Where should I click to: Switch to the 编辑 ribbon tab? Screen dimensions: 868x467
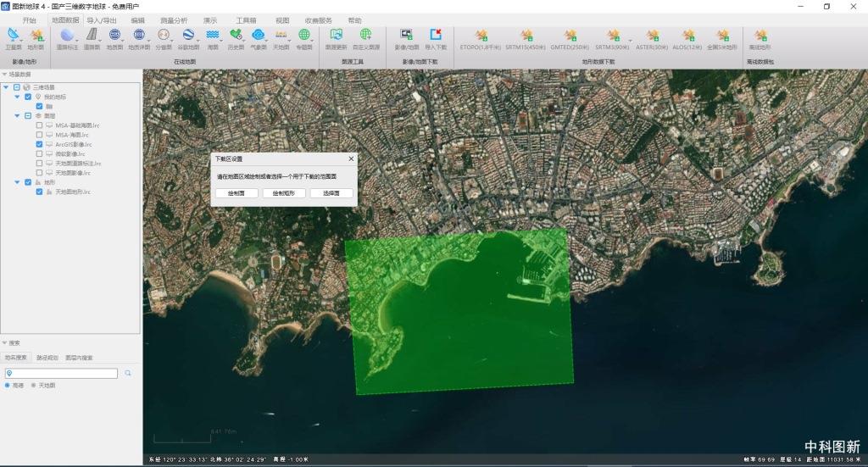[138, 20]
